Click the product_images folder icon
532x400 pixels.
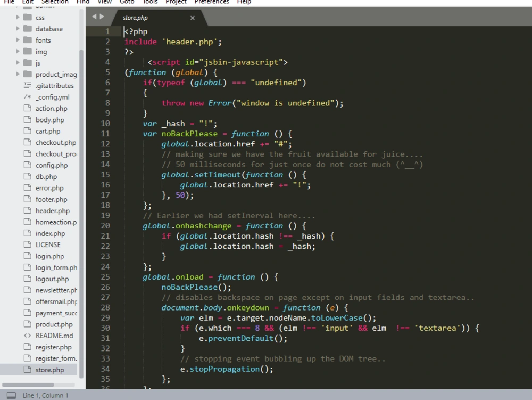tap(28, 74)
